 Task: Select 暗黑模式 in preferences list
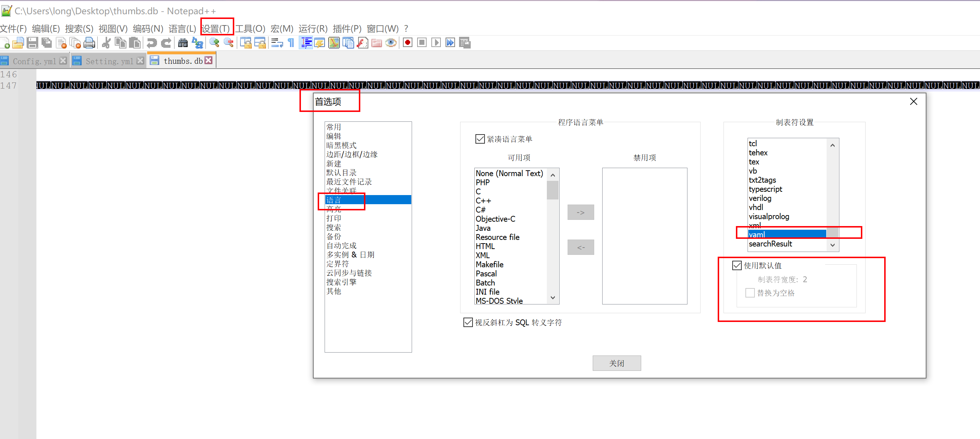click(x=341, y=145)
